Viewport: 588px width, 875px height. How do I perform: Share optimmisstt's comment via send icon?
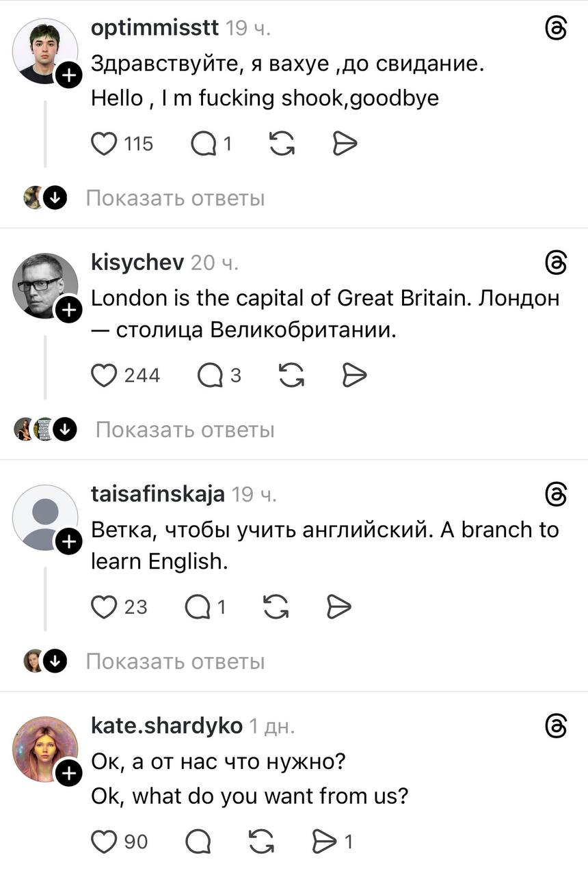pyautogui.click(x=345, y=144)
